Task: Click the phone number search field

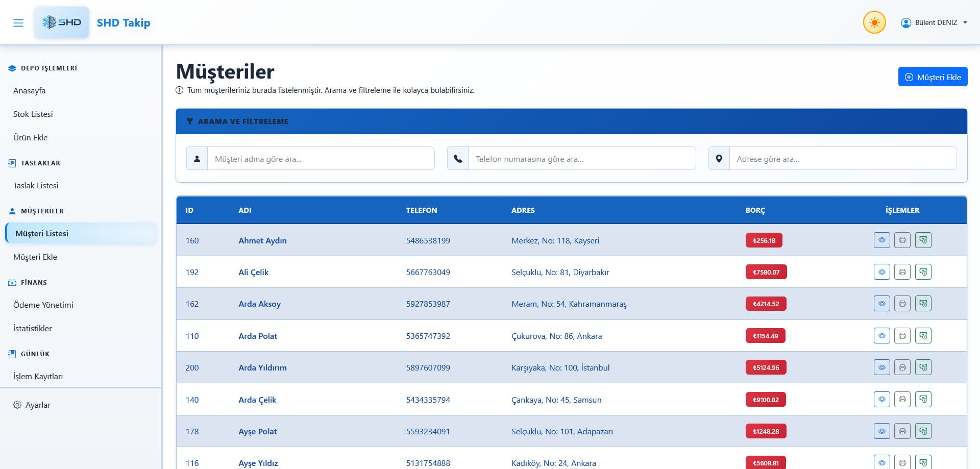Action: pyautogui.click(x=581, y=159)
